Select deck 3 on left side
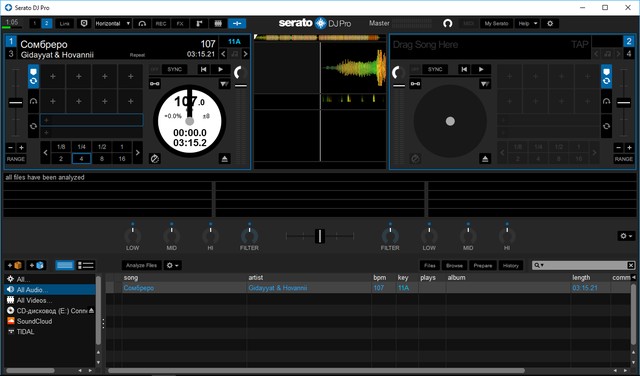Viewport: 640px width, 376px height. 11,54
